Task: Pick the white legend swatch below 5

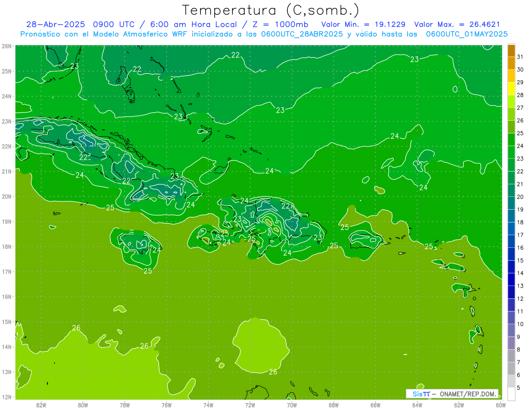Action: click(x=511, y=394)
